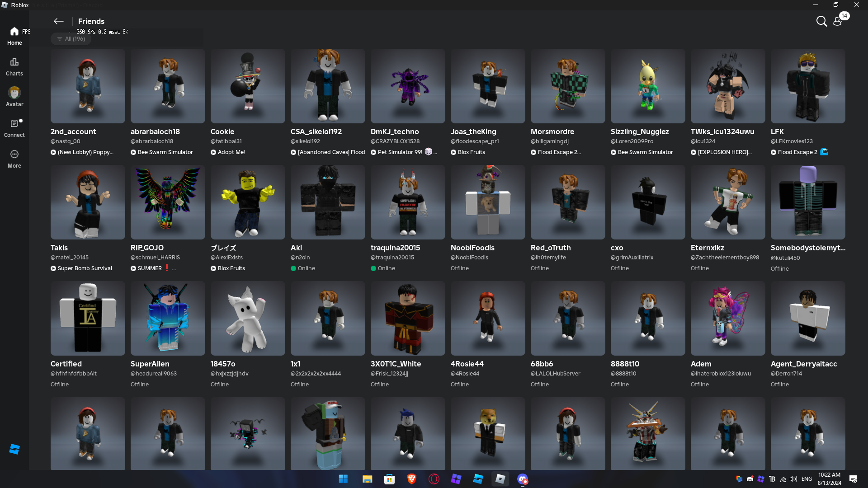Click the back arrow next to Friends

tap(58, 21)
